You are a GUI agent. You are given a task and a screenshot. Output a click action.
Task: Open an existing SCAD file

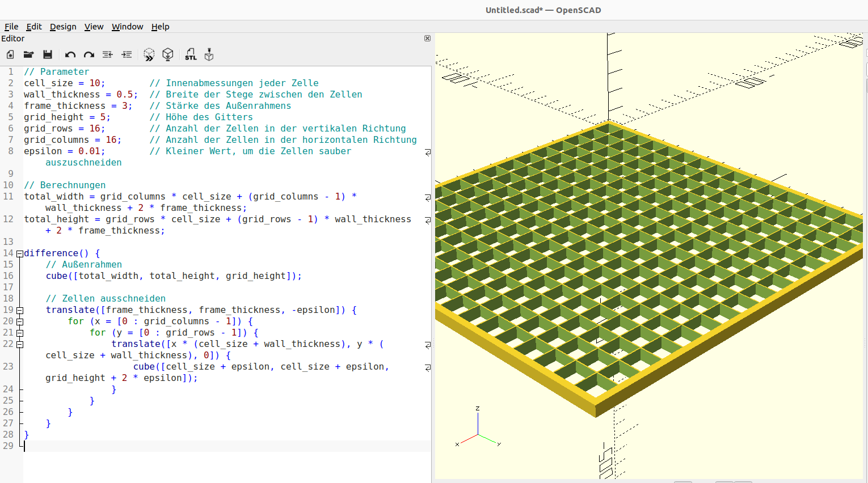tap(28, 54)
